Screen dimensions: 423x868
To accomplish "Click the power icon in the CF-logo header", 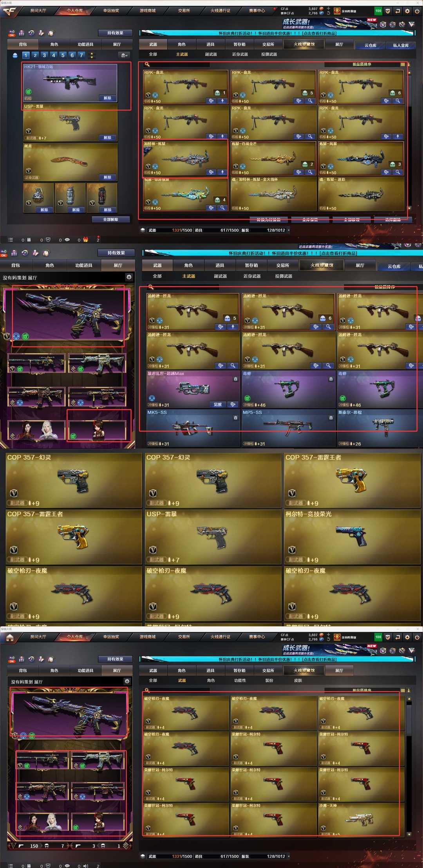I will (417, 11).
